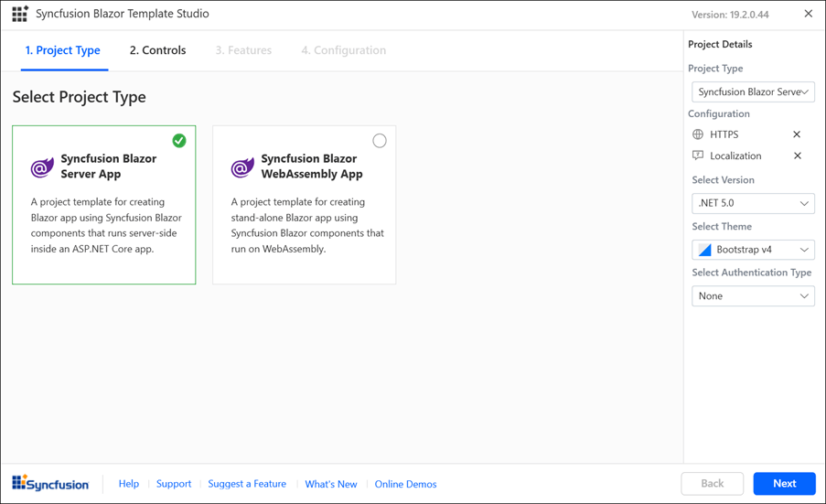This screenshot has width=826, height=504.
Task: Click the Blazor icon on Server App card
Action: [42, 167]
